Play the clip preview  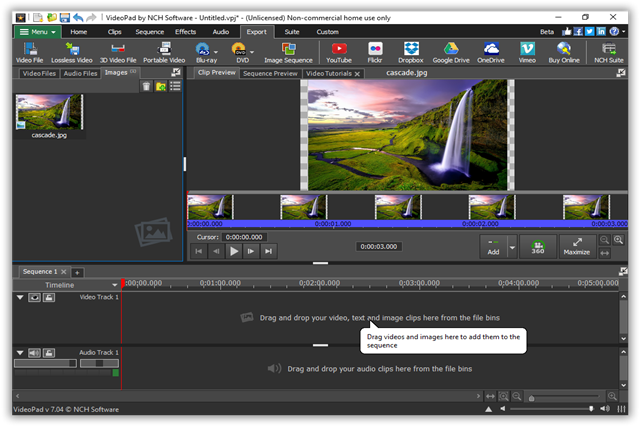click(234, 251)
